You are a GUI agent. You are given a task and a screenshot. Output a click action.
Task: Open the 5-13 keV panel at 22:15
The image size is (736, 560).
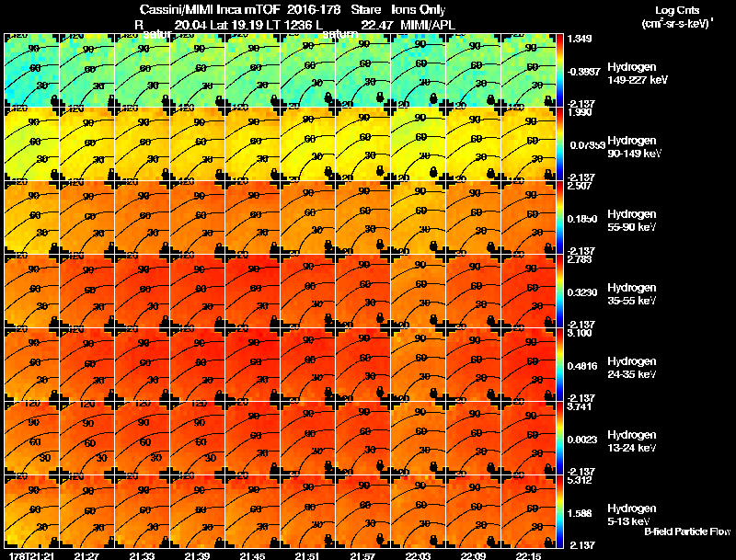[x=528, y=511]
